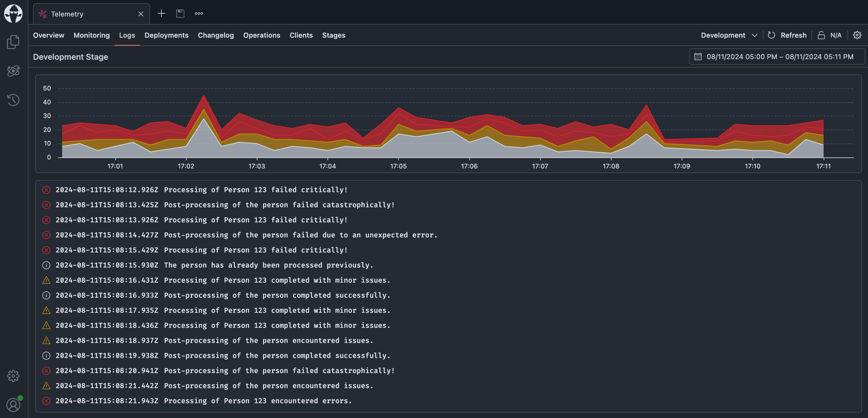Open the three-dots more options icon
The height and width of the screenshot is (418, 868).
(x=199, y=14)
